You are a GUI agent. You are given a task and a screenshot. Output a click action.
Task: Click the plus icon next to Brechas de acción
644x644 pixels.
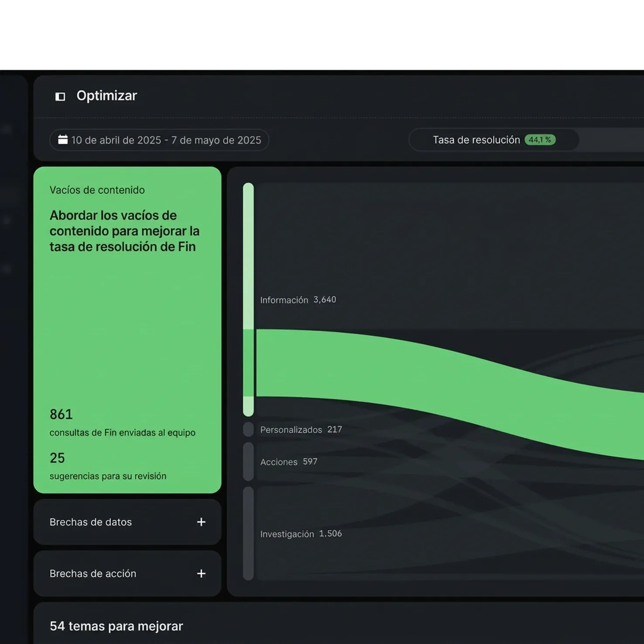[x=201, y=573]
